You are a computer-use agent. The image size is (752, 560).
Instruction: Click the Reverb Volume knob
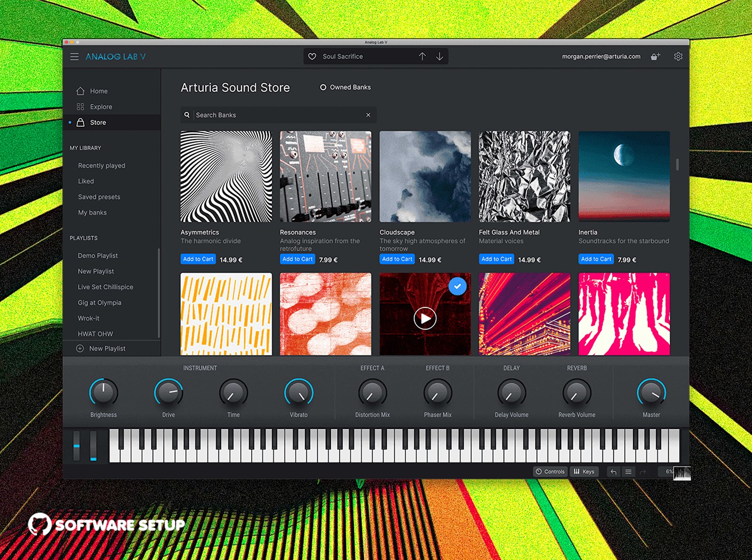coord(577,392)
